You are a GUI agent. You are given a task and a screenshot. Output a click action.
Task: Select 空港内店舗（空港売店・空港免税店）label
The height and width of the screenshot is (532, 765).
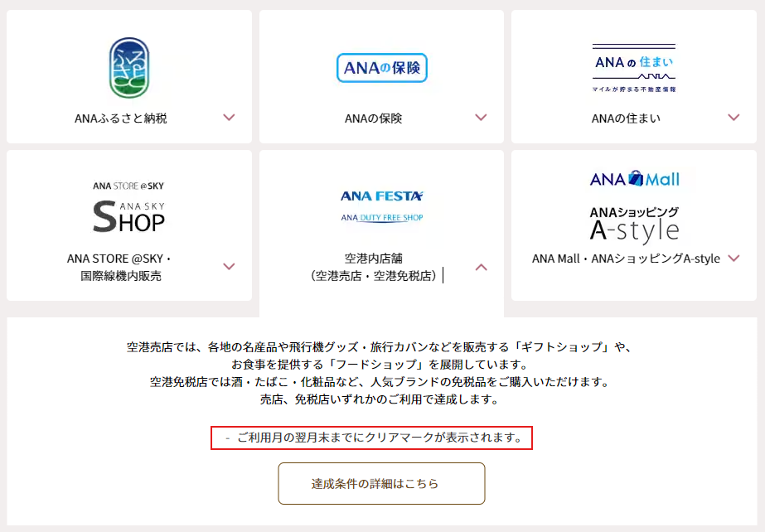373,267
